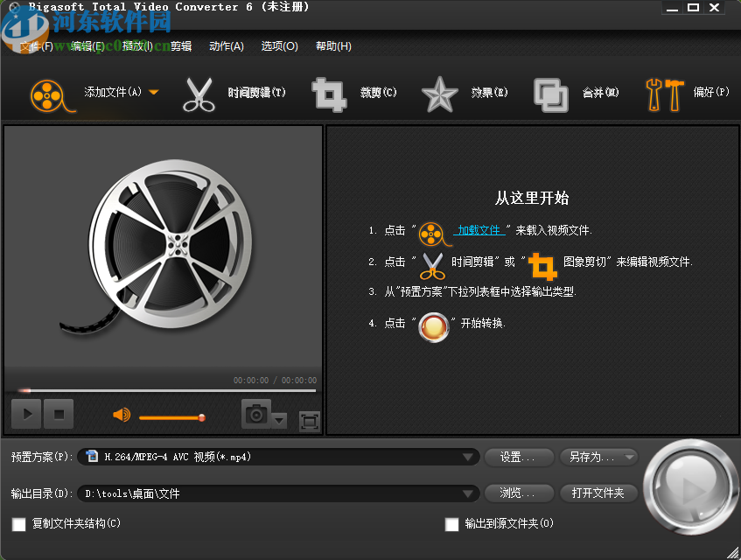Open the 选项 menu
Image resolution: width=741 pixels, height=560 pixels.
click(x=279, y=45)
